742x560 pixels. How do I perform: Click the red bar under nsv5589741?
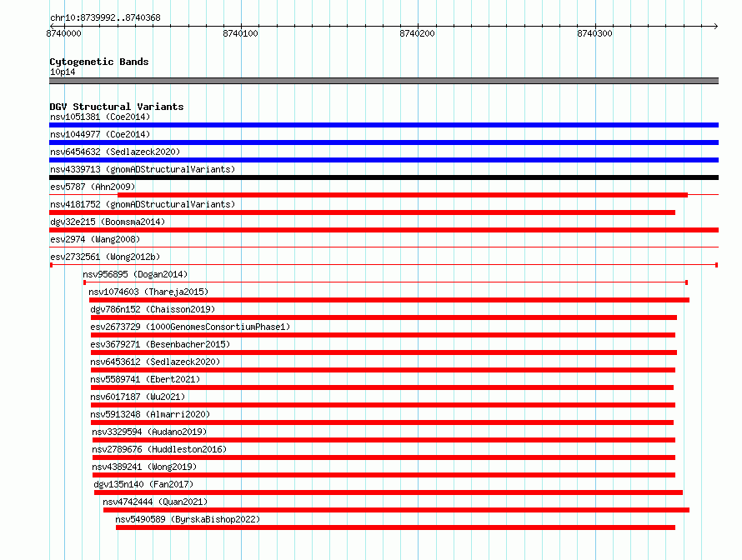click(x=382, y=387)
